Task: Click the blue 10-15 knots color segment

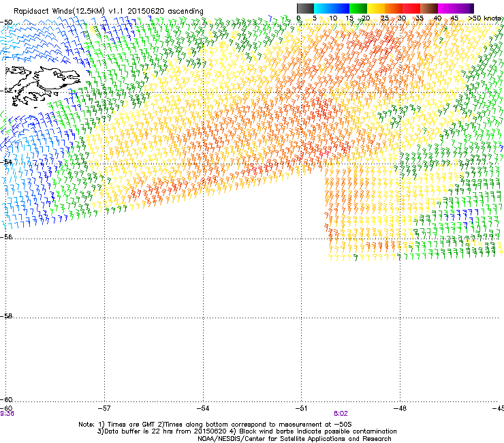Action: click(x=341, y=8)
